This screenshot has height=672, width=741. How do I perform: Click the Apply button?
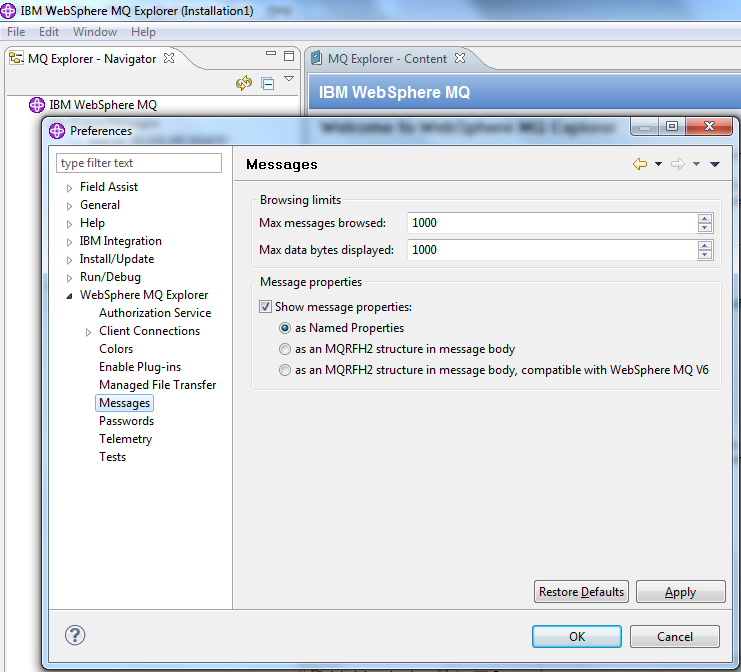pos(681,592)
